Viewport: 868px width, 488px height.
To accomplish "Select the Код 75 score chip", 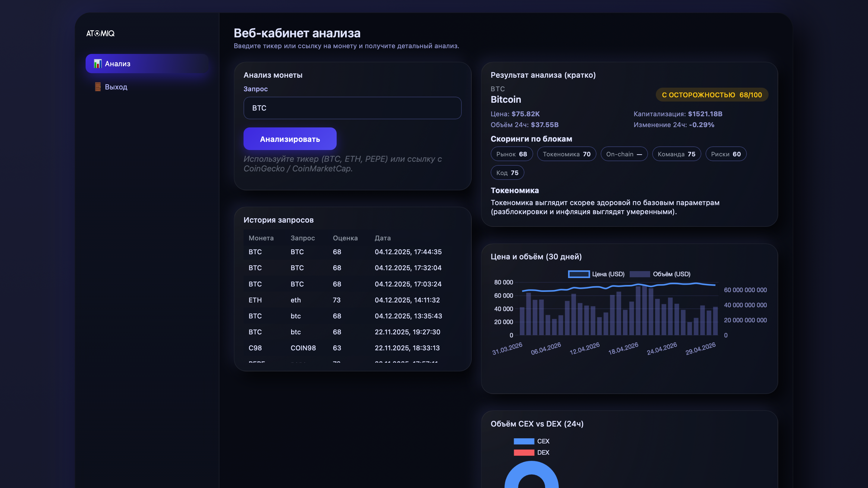I will pos(507,173).
